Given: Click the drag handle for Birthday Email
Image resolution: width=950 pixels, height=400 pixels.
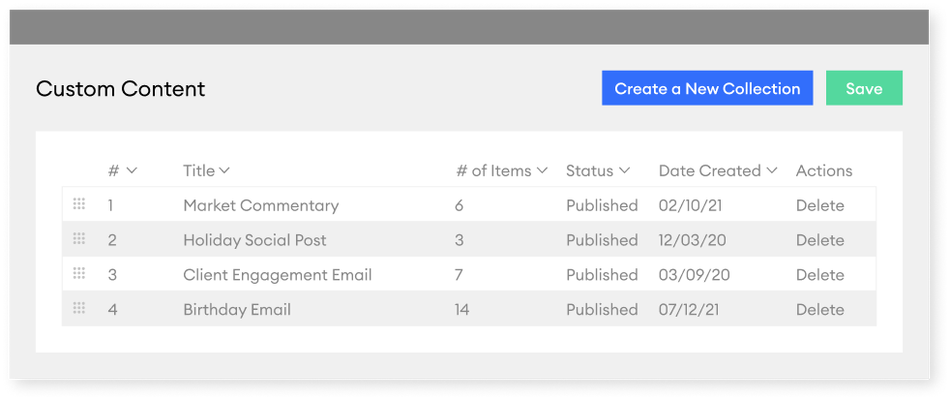Looking at the screenshot, I should click(x=79, y=308).
